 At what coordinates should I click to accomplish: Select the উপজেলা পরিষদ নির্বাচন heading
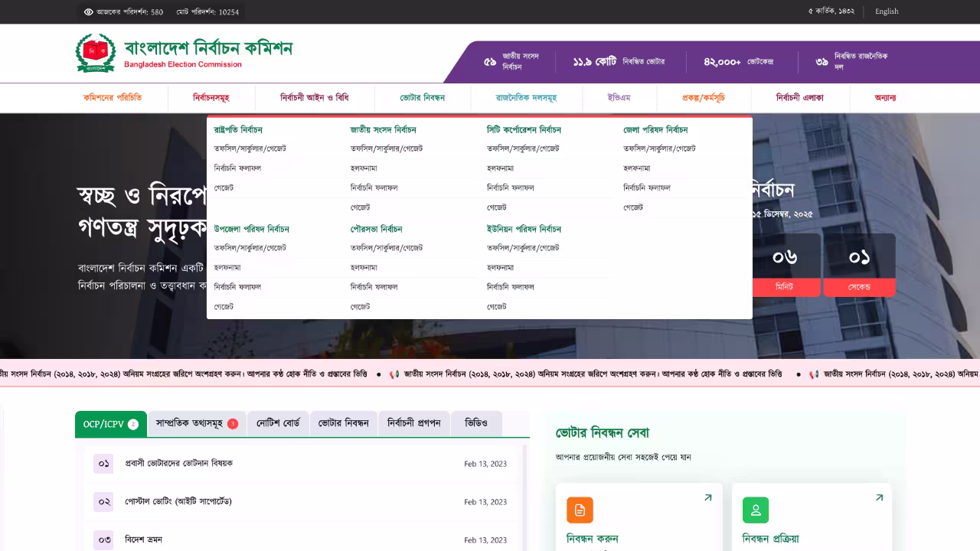(251, 230)
